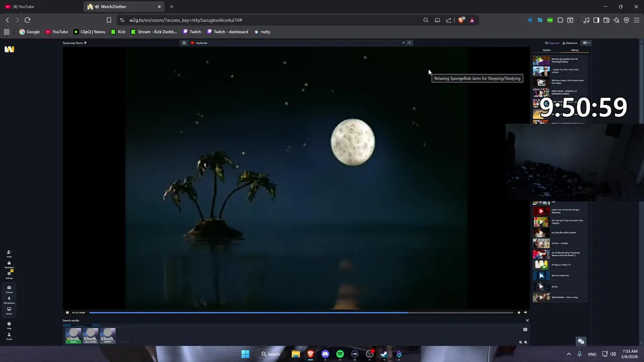The height and width of the screenshot is (362, 644).
Task: Pause the video playback
Action: pos(67,313)
